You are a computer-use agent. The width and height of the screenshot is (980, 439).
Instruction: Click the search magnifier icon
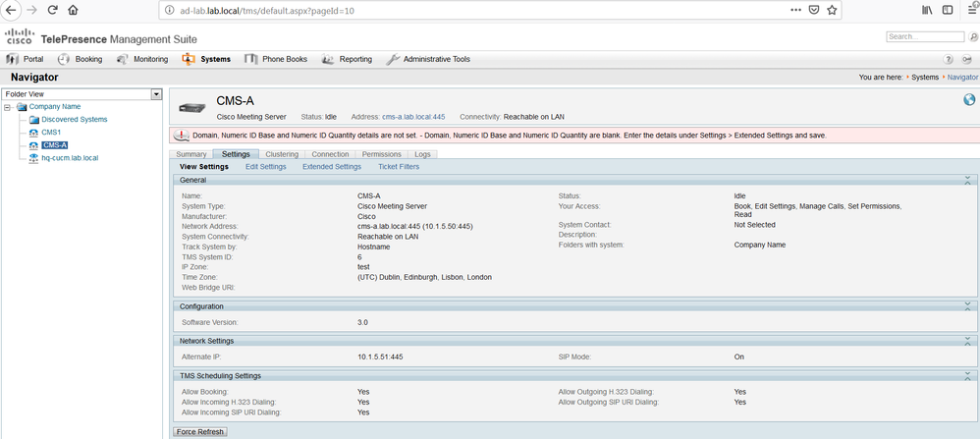point(973,37)
